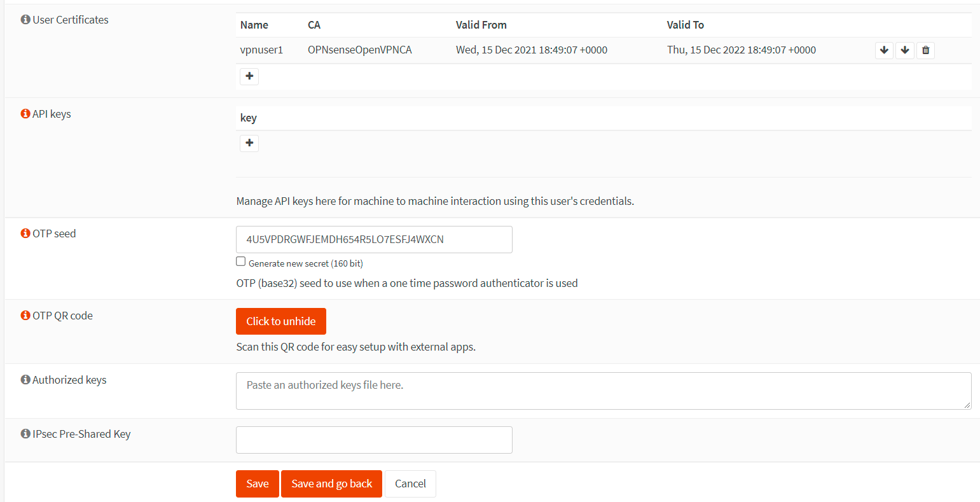Focus the IPsec Pre-Shared Key field
Viewport: 980px width, 502px height.
pyautogui.click(x=374, y=440)
